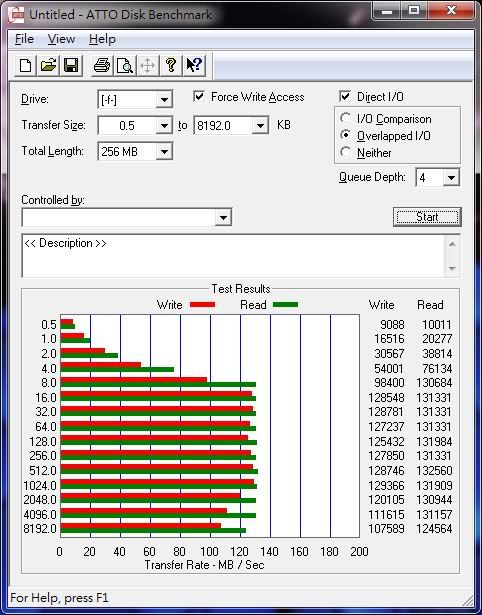Viewport: 482px width, 615px height.
Task: Click the green Read legend swatch
Action: tap(285, 304)
